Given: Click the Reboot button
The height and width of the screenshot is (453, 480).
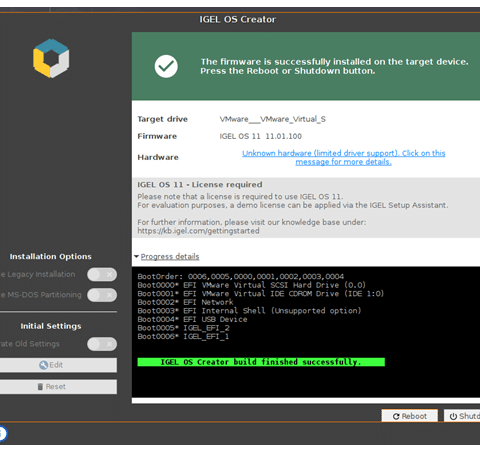Looking at the screenshot, I should [410, 416].
